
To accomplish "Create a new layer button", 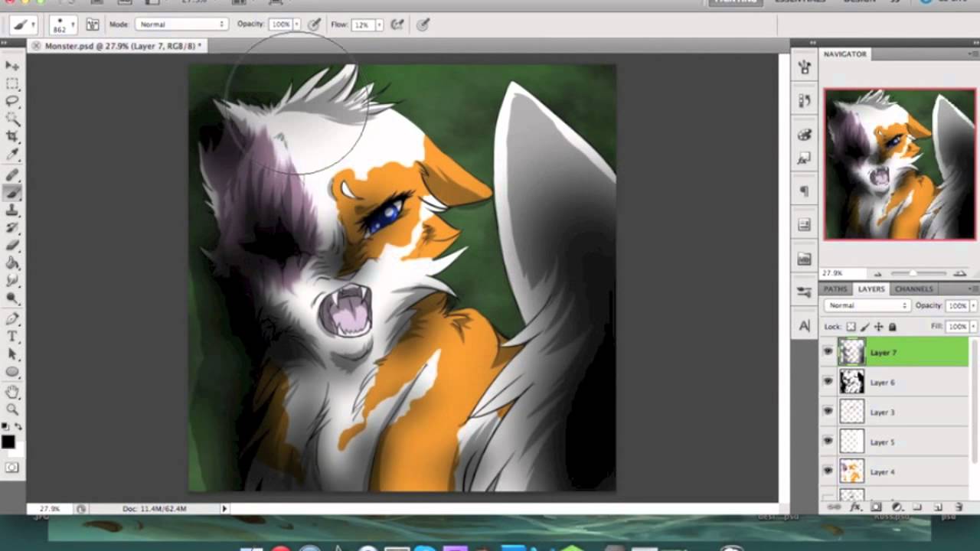I will (x=938, y=507).
